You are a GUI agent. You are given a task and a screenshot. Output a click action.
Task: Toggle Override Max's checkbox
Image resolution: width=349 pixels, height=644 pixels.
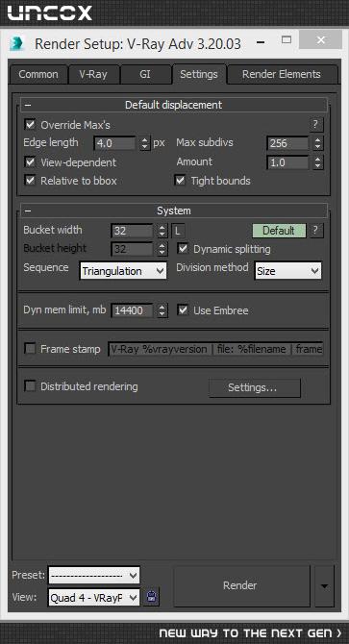point(30,124)
